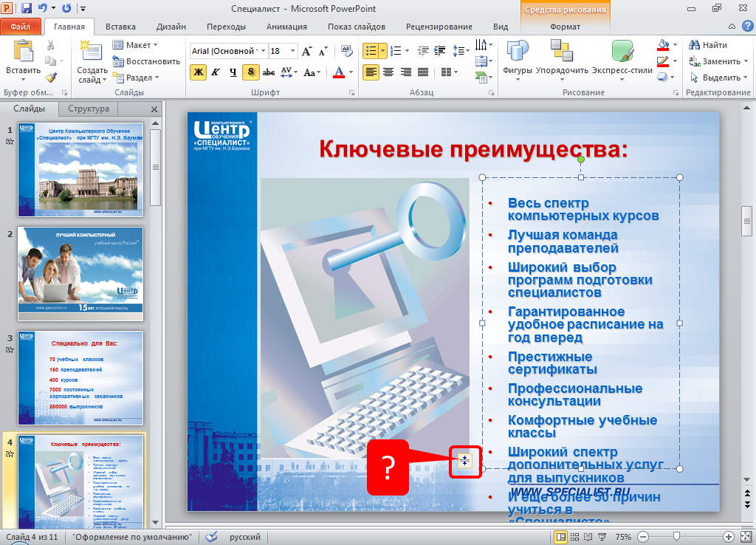Viewport: 756px width, 545px height.
Task: Click the Save icon in quick access toolbar
Action: tap(27, 9)
